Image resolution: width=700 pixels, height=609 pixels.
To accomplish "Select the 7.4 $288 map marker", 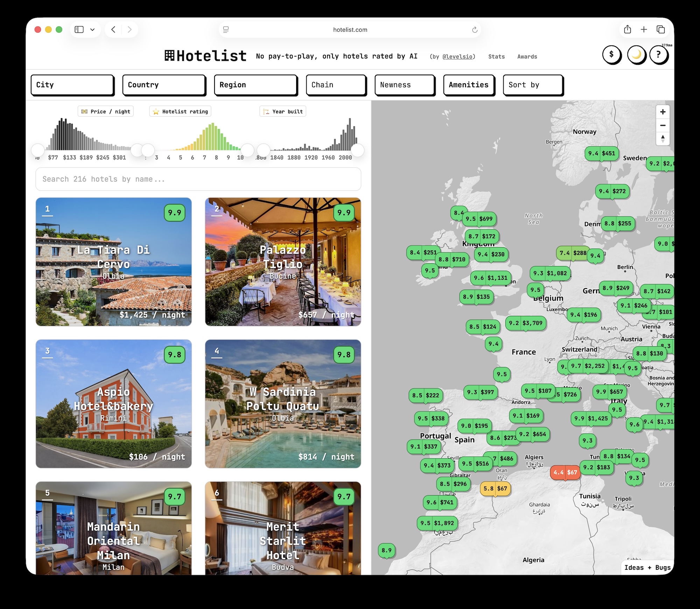I will click(x=573, y=253).
